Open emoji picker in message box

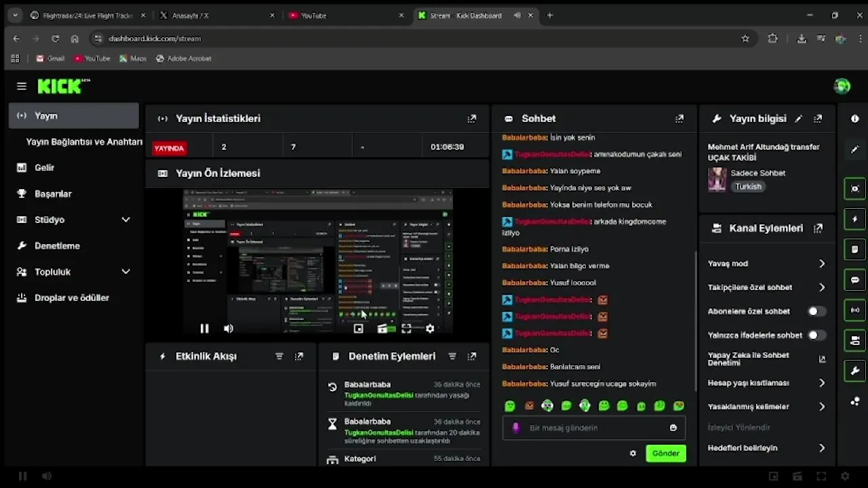(673, 428)
